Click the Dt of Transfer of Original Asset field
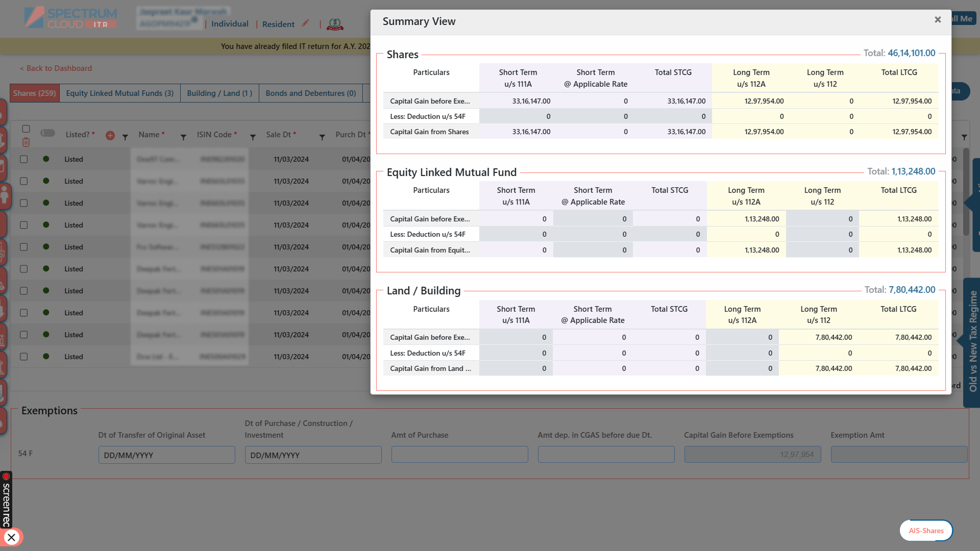The image size is (980, 551). coord(166,455)
